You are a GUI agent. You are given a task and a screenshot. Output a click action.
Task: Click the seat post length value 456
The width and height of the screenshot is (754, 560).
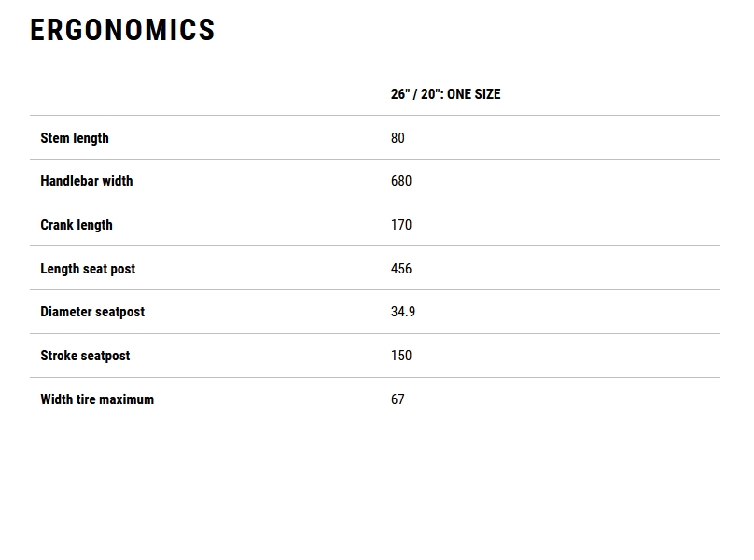[x=401, y=269]
